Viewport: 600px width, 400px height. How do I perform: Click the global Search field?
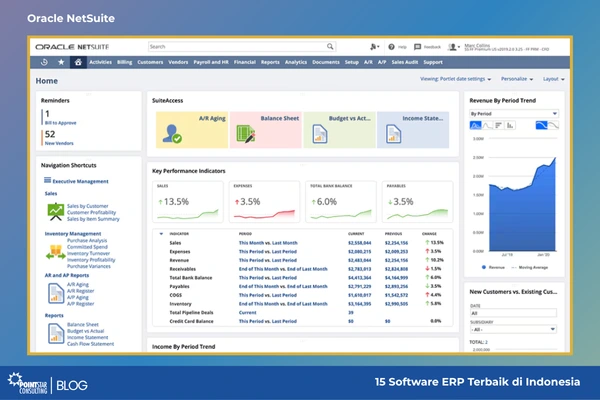(242, 47)
